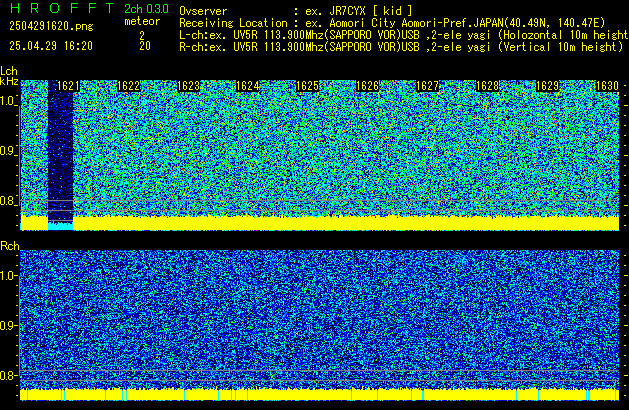Click the 1629 time marker
629x410 pixels.
tap(547, 86)
